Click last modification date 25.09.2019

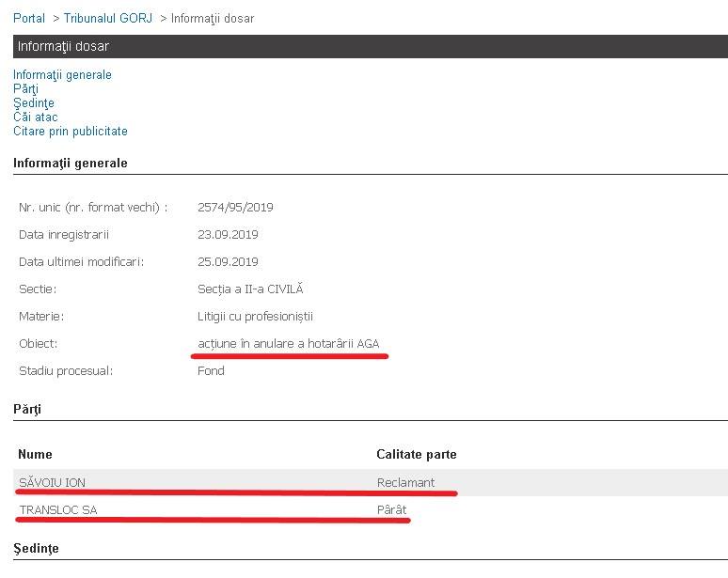pos(228,262)
